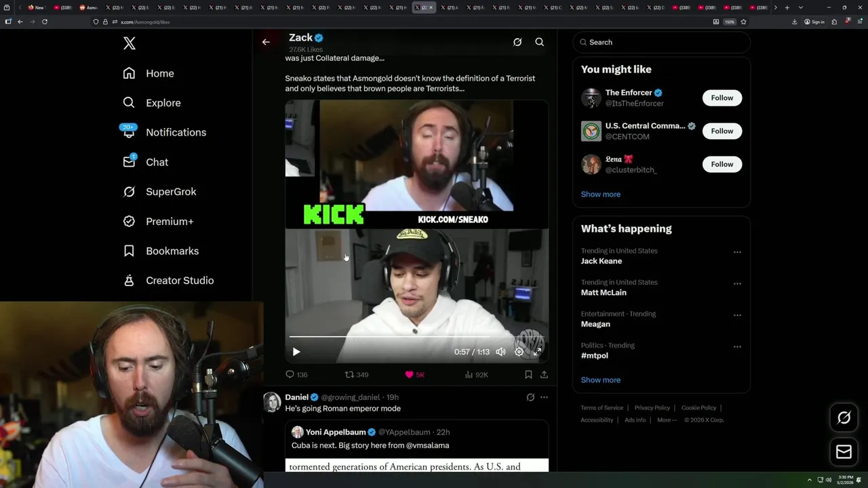Open video playback settings gear
Viewport: 868px width, 488px height.
click(x=519, y=352)
